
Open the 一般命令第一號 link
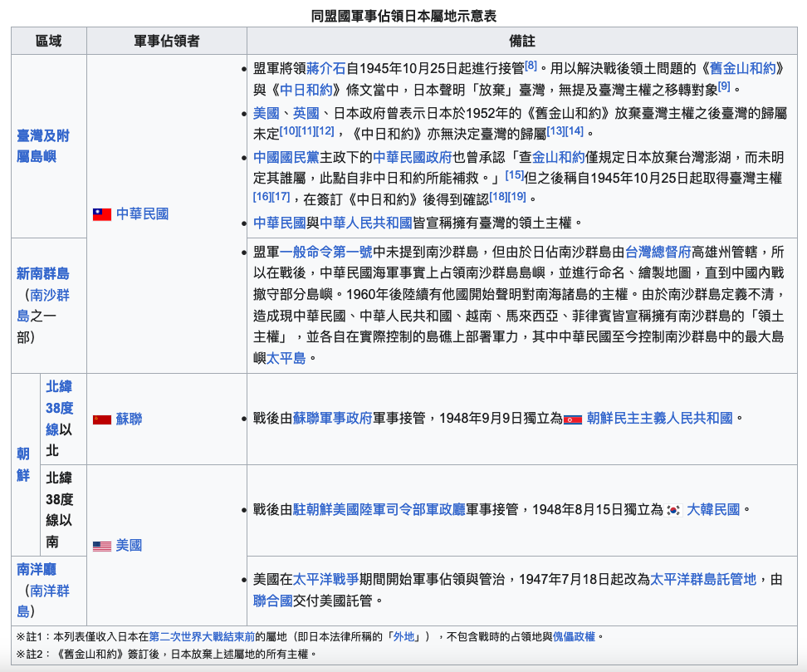(x=326, y=252)
